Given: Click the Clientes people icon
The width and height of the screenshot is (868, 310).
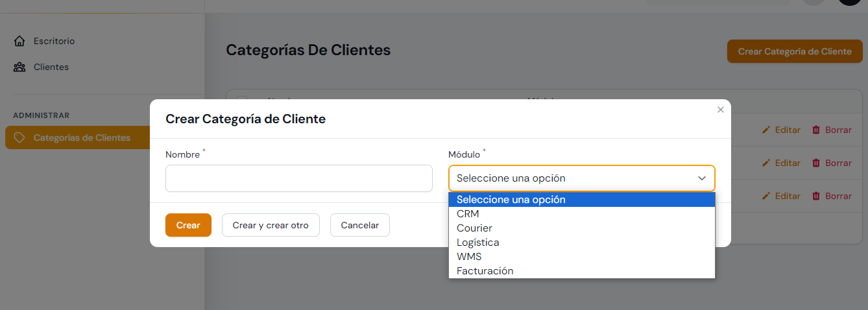Looking at the screenshot, I should 19,67.
